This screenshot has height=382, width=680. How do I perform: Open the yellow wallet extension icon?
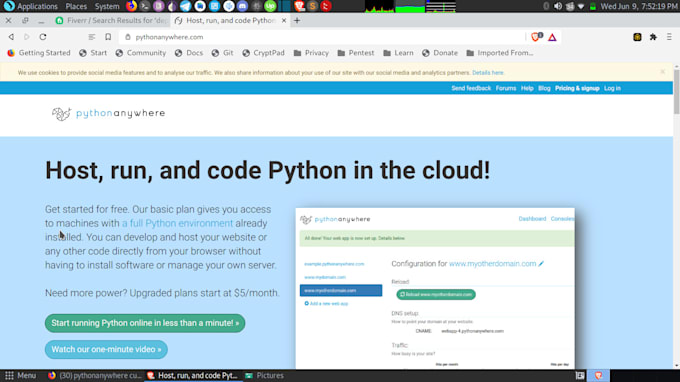(x=637, y=37)
